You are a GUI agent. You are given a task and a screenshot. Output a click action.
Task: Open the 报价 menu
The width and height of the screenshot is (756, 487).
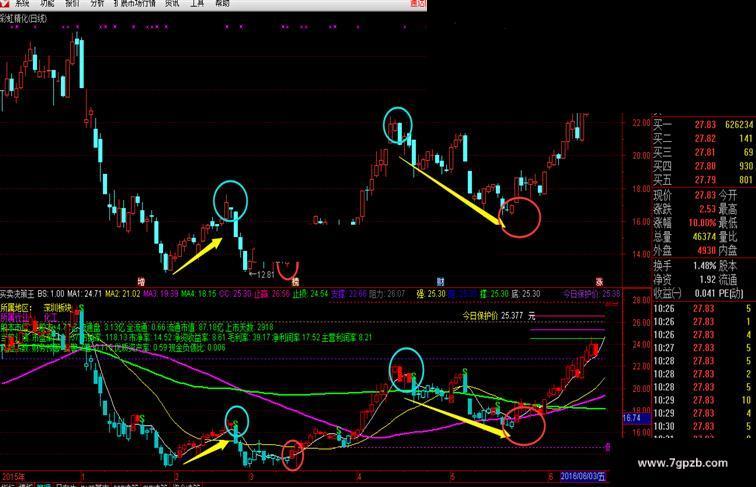[x=72, y=3]
